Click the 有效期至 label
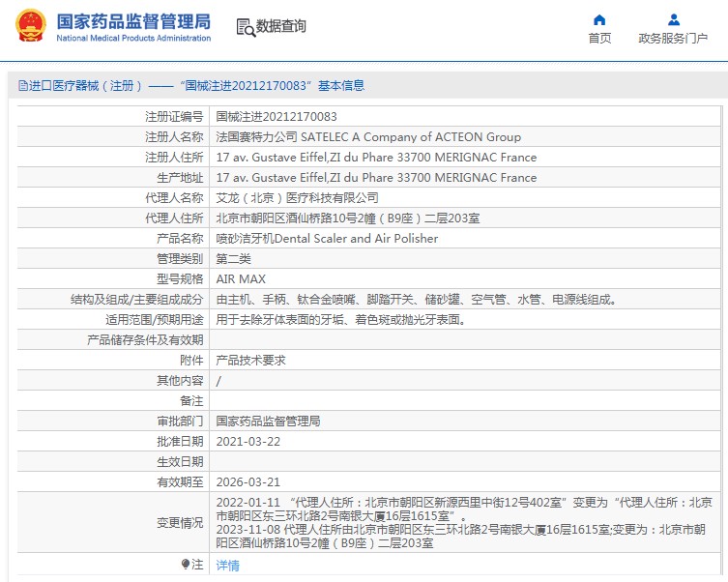 [x=180, y=481]
